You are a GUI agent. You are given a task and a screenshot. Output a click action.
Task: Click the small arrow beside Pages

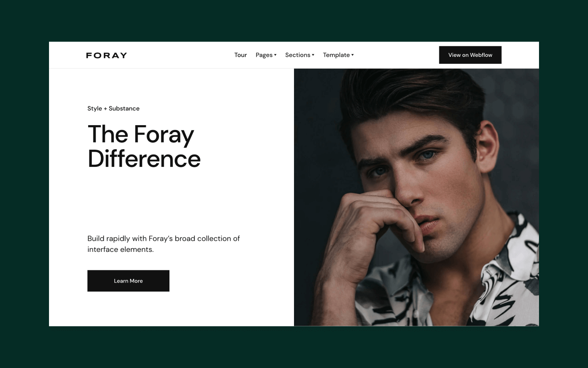pos(275,55)
